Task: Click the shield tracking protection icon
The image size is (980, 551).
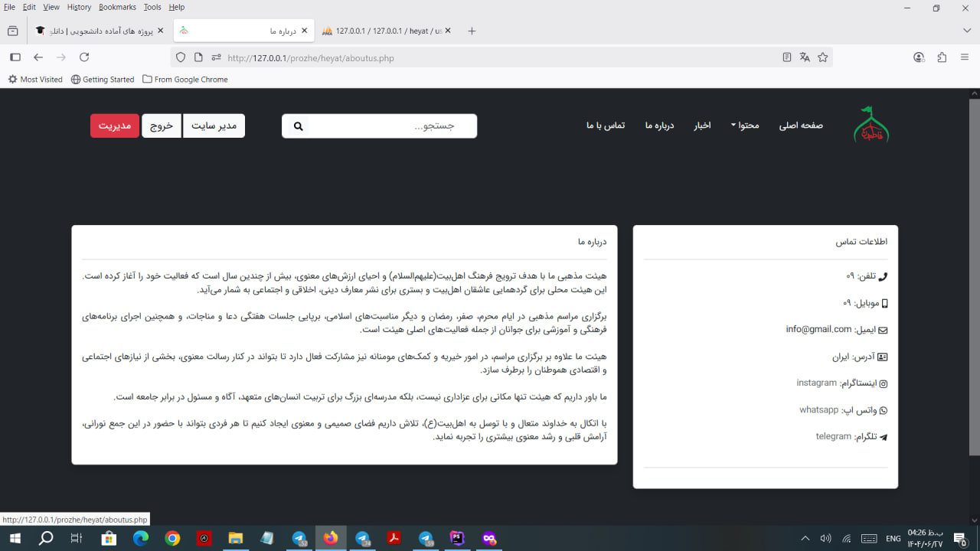Action: point(181,57)
